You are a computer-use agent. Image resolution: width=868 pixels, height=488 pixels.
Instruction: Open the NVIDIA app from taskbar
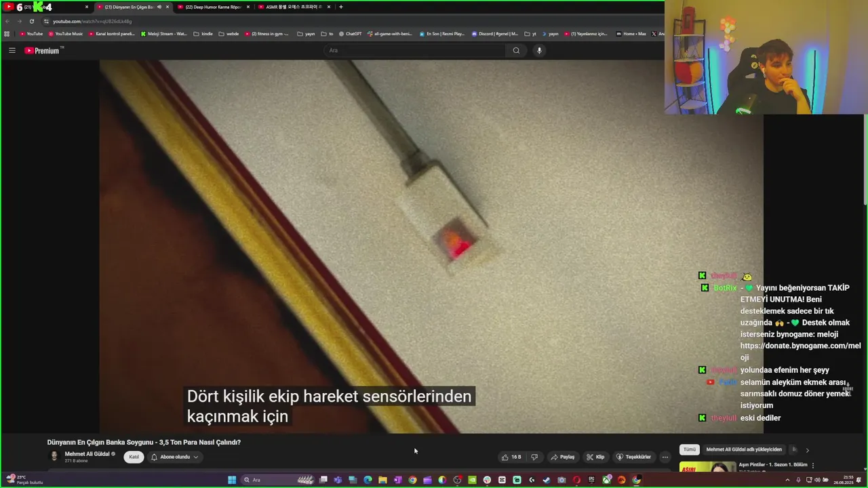473,480
